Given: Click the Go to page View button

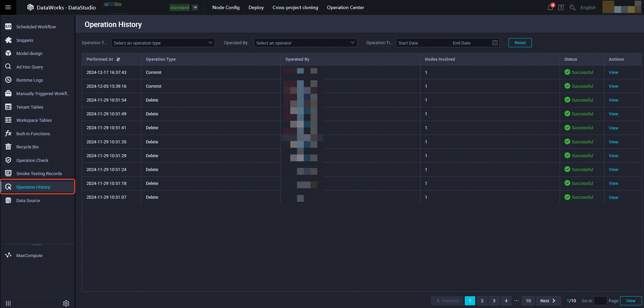Looking at the screenshot, I should 631,301.
